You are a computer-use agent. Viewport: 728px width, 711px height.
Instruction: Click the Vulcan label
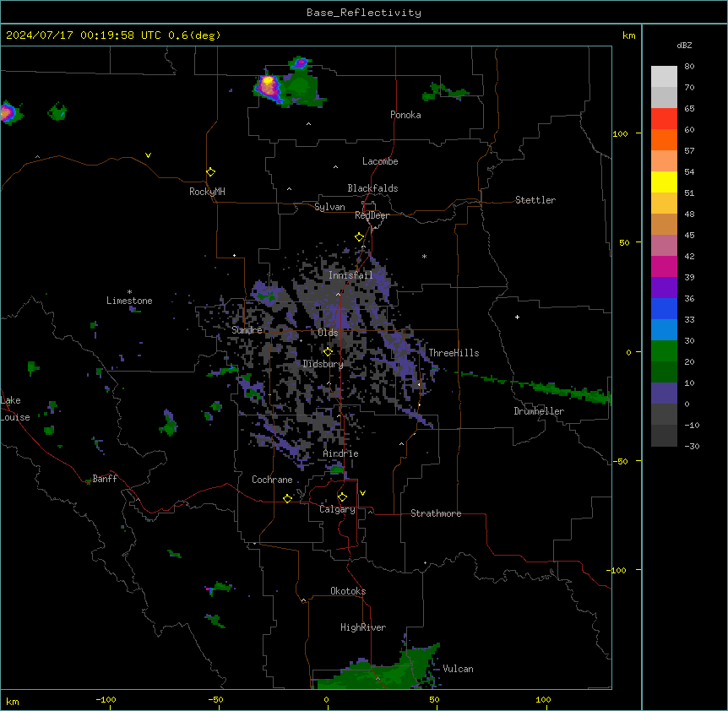click(x=459, y=669)
